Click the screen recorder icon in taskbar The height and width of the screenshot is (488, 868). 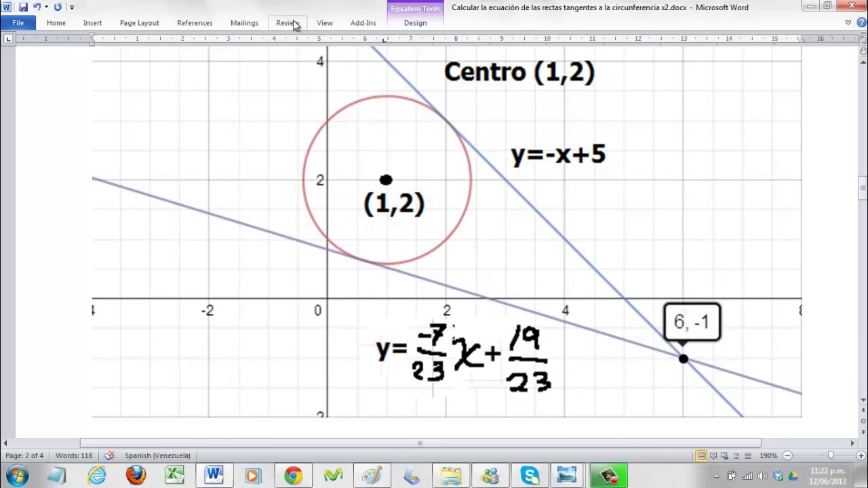(x=608, y=476)
